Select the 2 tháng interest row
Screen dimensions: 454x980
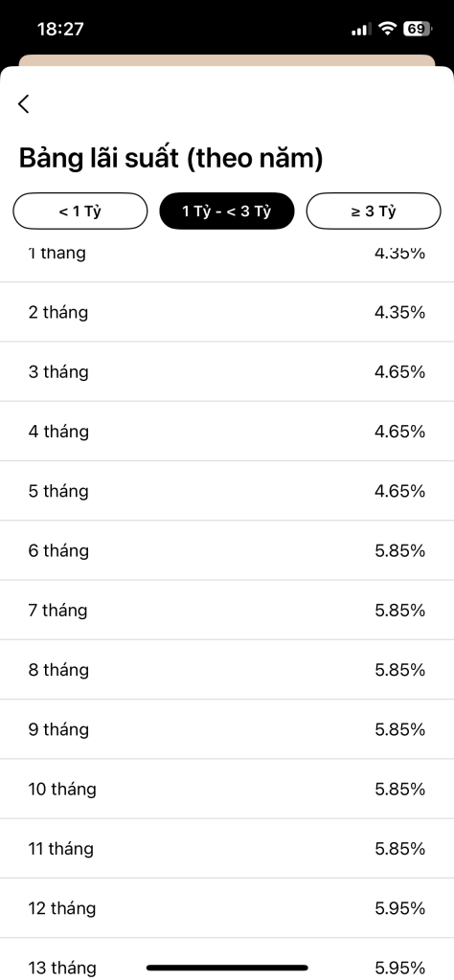(227, 312)
